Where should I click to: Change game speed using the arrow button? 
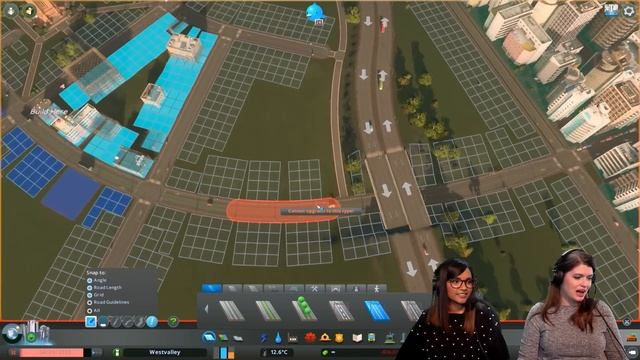[97, 352]
